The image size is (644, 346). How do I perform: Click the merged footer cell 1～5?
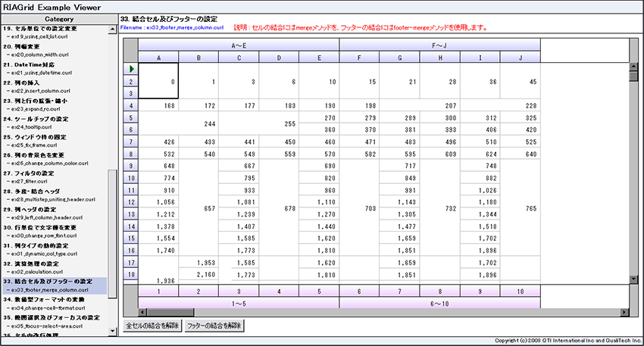click(238, 301)
